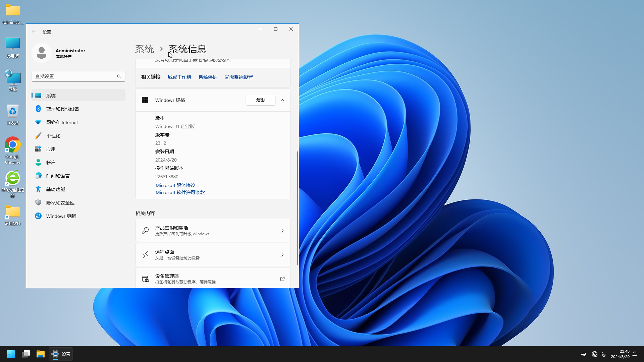
Task: Click the 复制 button in Windows 规格
Action: (261, 100)
